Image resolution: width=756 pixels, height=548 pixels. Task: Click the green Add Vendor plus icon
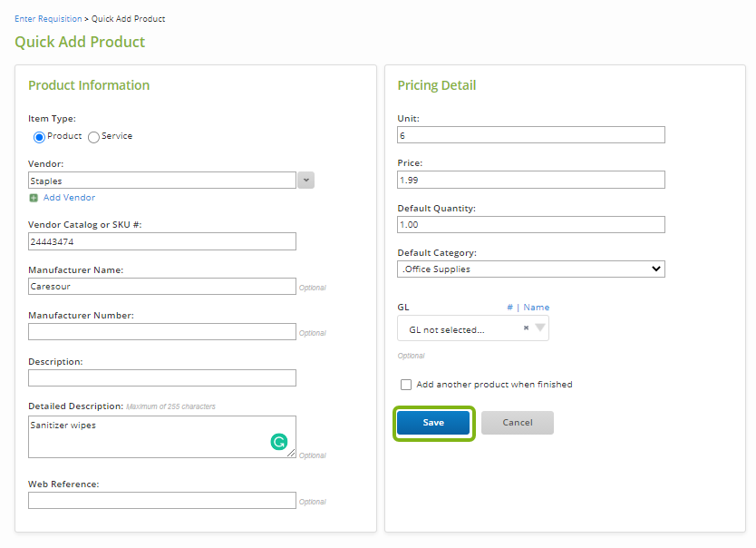coord(34,198)
